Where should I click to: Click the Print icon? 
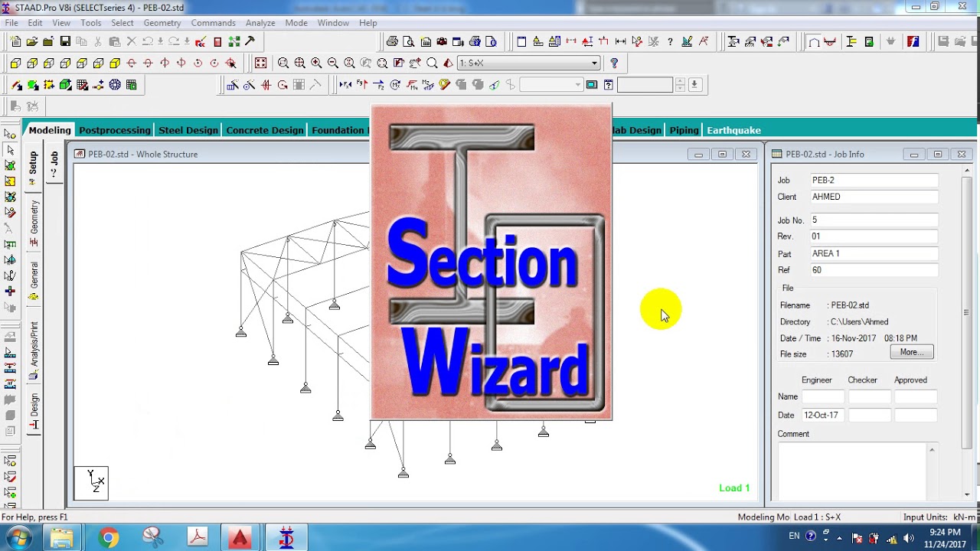click(392, 41)
